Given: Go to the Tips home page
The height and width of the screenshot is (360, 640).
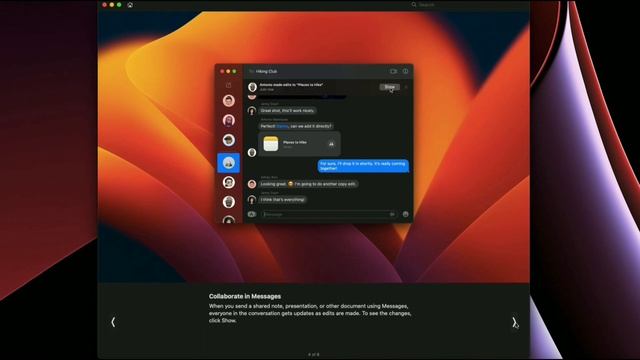Looking at the screenshot, I should [x=130, y=5].
